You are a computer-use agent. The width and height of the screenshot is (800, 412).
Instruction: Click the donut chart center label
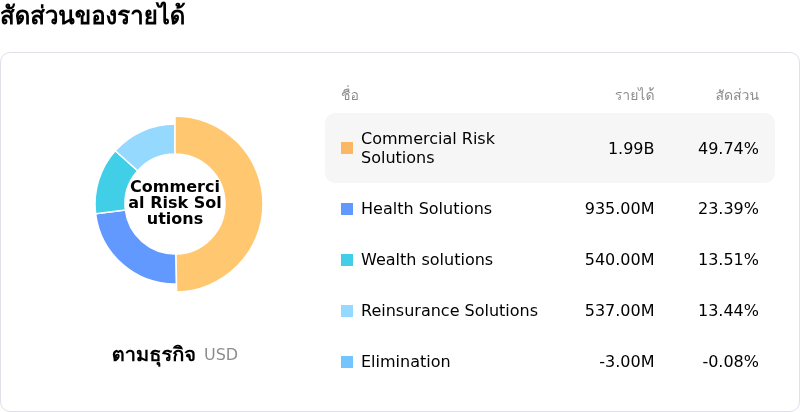click(x=175, y=203)
